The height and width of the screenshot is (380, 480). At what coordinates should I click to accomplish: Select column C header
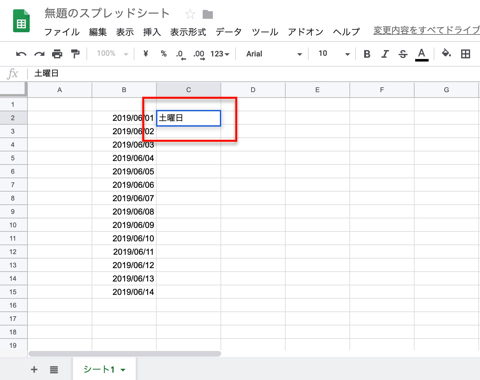coord(188,90)
